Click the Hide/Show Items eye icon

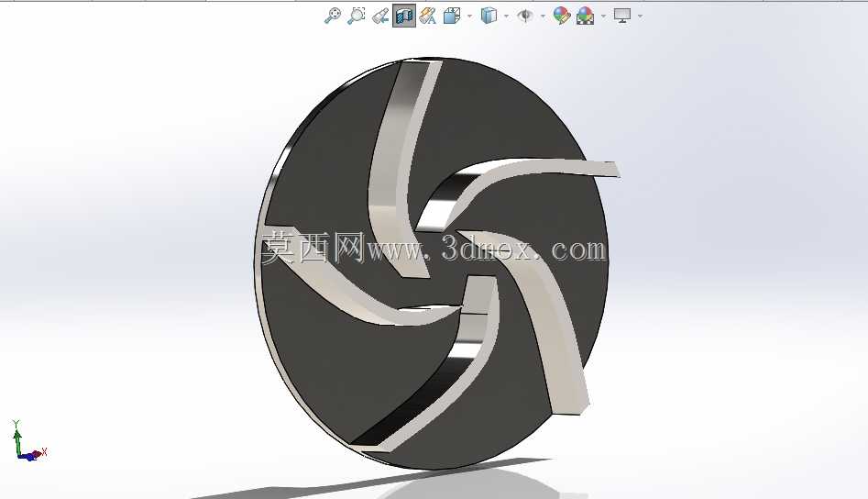tap(524, 16)
